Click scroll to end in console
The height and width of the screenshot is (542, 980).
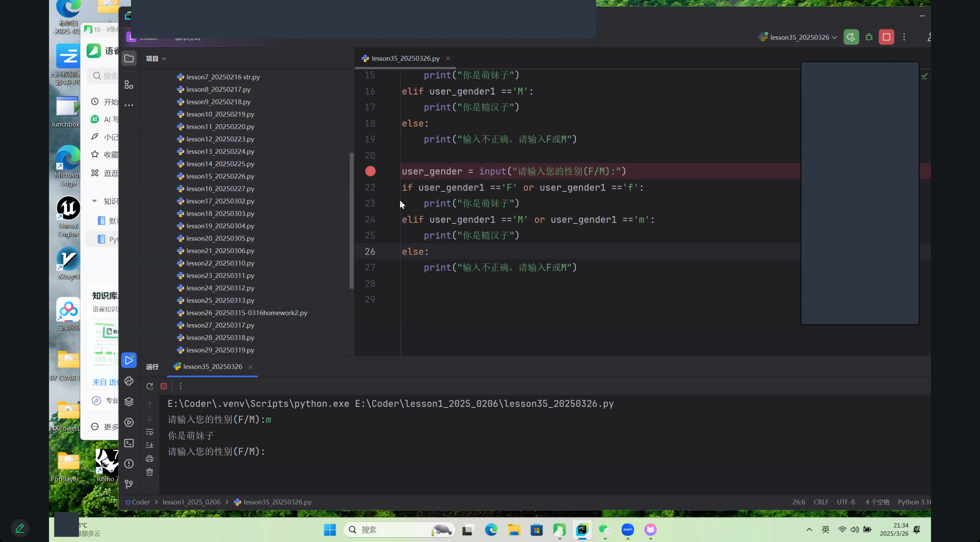coord(149,445)
